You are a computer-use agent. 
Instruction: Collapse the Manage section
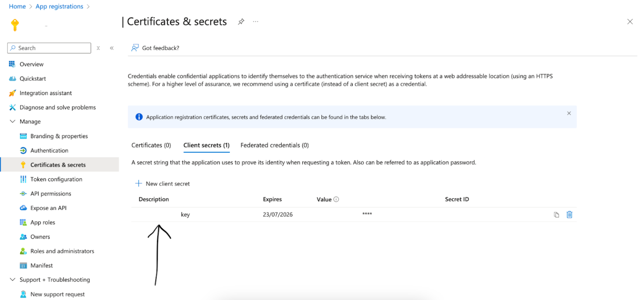click(x=12, y=121)
